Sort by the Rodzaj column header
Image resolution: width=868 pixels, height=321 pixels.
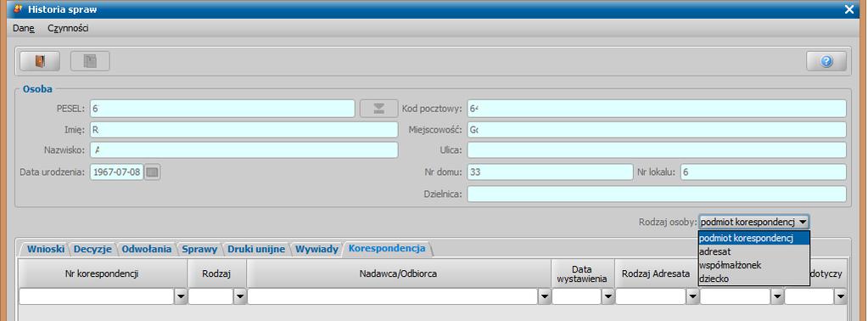pos(217,273)
